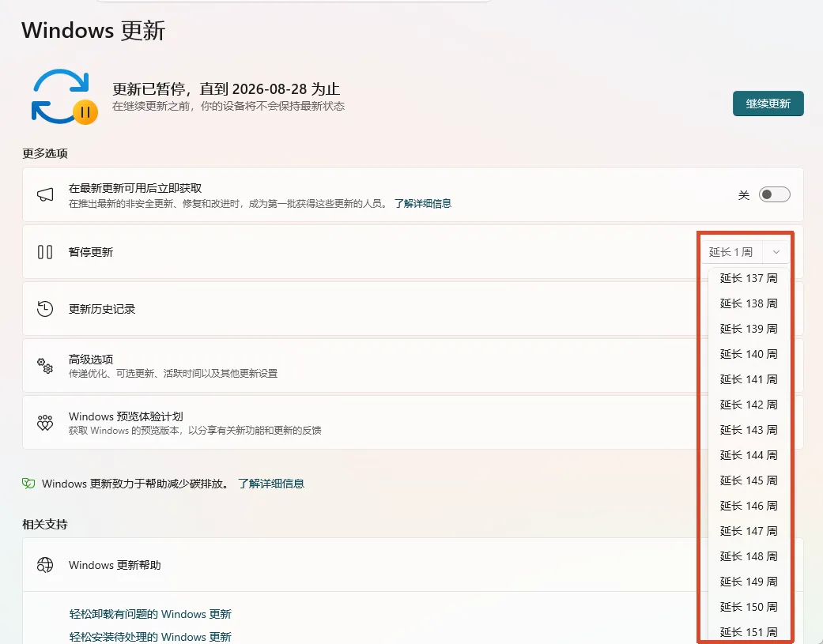Click the gears icon for 高级选项
823x644 pixels.
[45, 366]
